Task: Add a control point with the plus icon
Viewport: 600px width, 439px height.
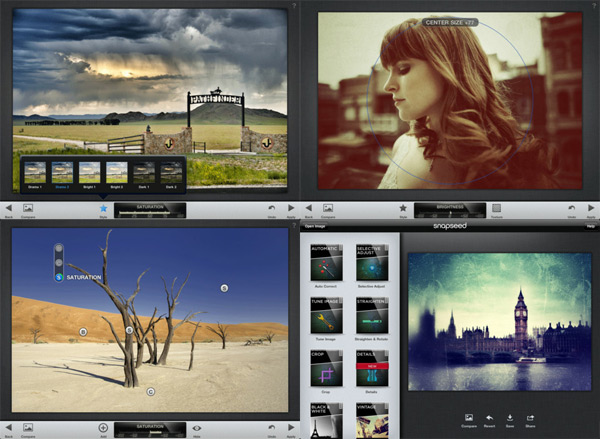Action: pyautogui.click(x=103, y=428)
